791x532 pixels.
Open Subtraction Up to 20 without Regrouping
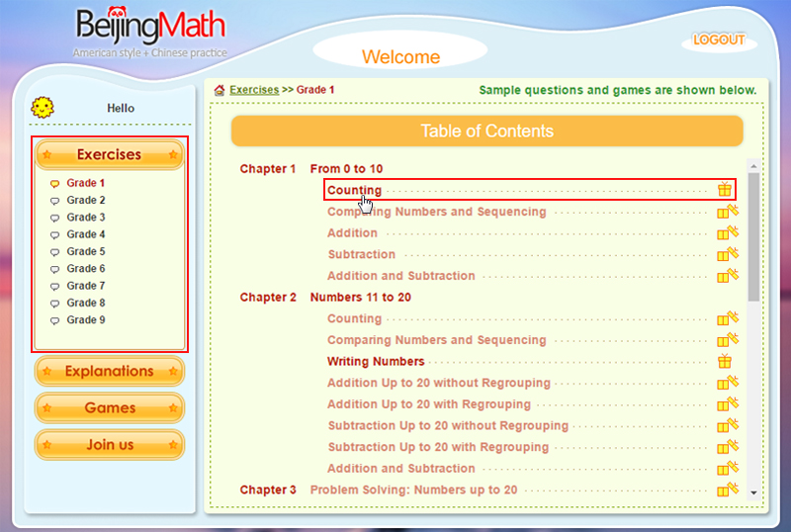point(448,425)
